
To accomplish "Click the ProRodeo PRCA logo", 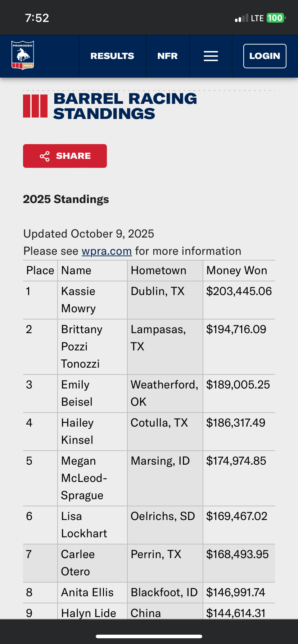I will point(23,55).
